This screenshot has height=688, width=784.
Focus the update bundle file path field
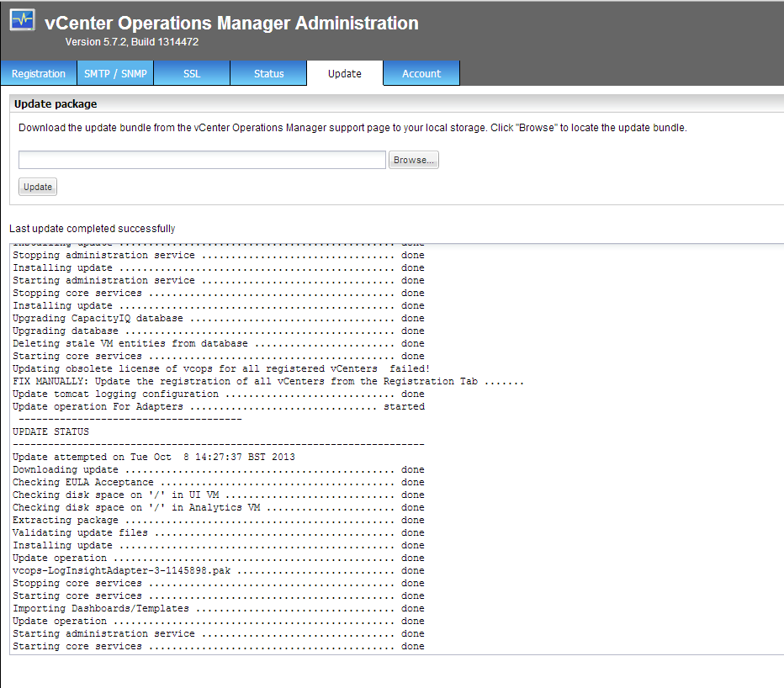pyautogui.click(x=202, y=160)
